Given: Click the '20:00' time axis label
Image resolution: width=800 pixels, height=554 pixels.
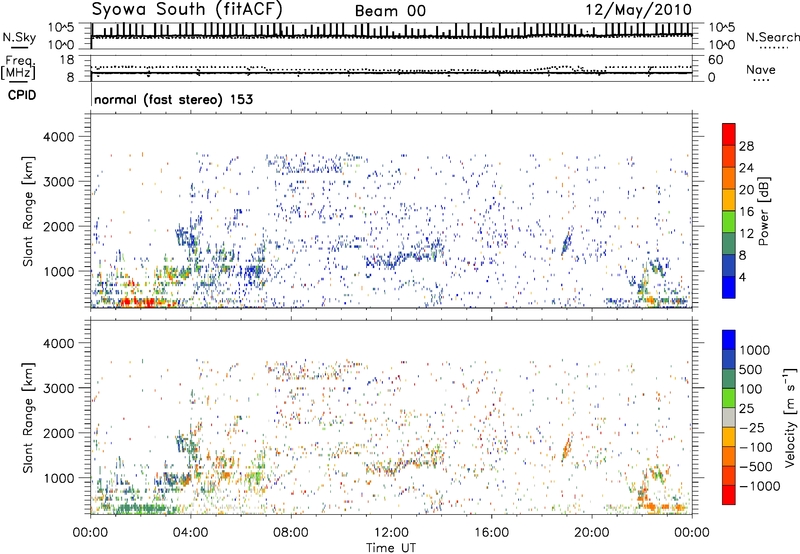Looking at the screenshot, I should (x=592, y=533).
